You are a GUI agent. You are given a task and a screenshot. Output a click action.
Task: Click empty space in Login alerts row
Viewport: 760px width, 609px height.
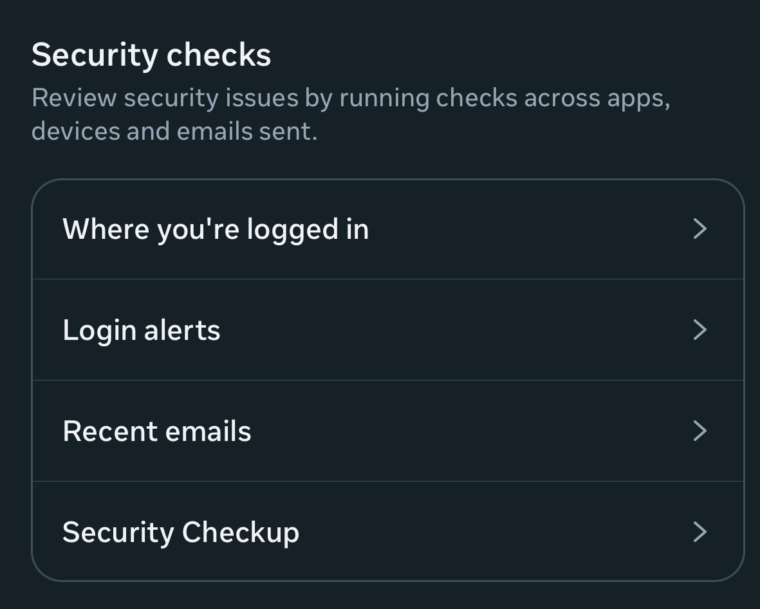450,330
